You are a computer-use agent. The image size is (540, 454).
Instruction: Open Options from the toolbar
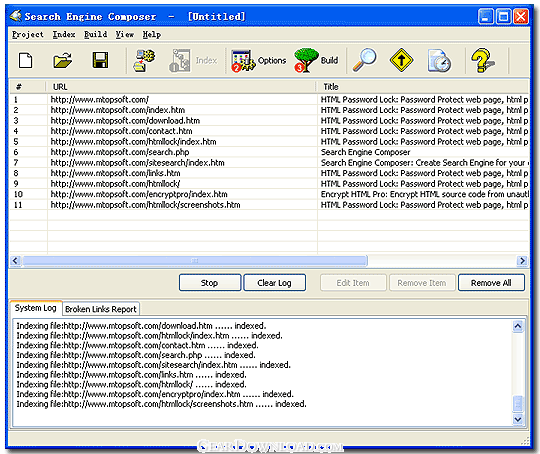point(259,61)
